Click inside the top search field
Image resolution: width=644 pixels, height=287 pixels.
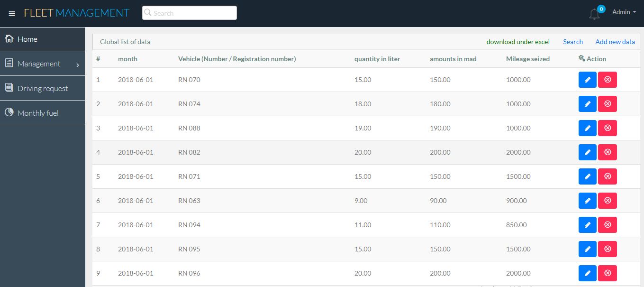[x=189, y=12]
